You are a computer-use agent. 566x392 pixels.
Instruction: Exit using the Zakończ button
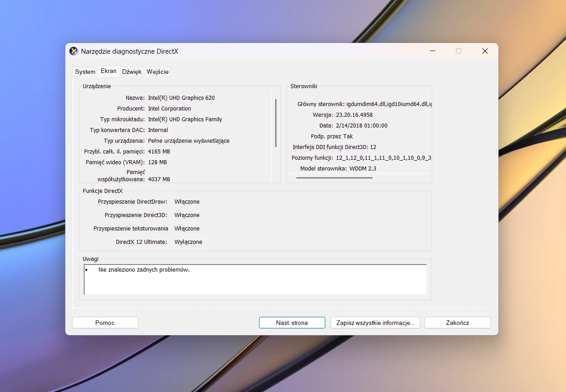coord(457,323)
